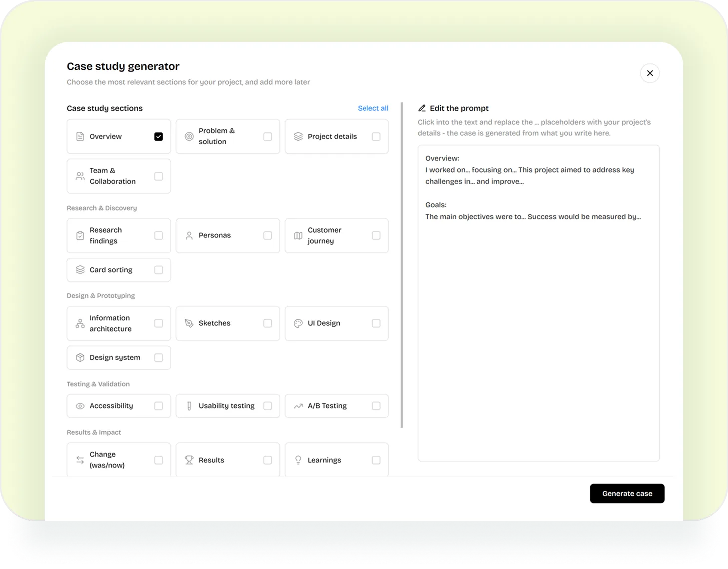Click the Customer journey map icon
Viewport: 728px width, 569px height.
[298, 235]
